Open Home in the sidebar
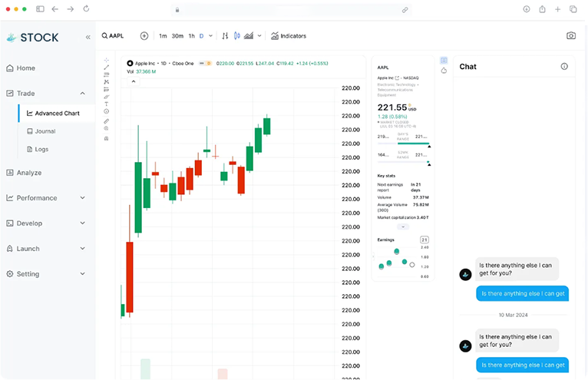This screenshot has height=380, width=588. click(21, 68)
